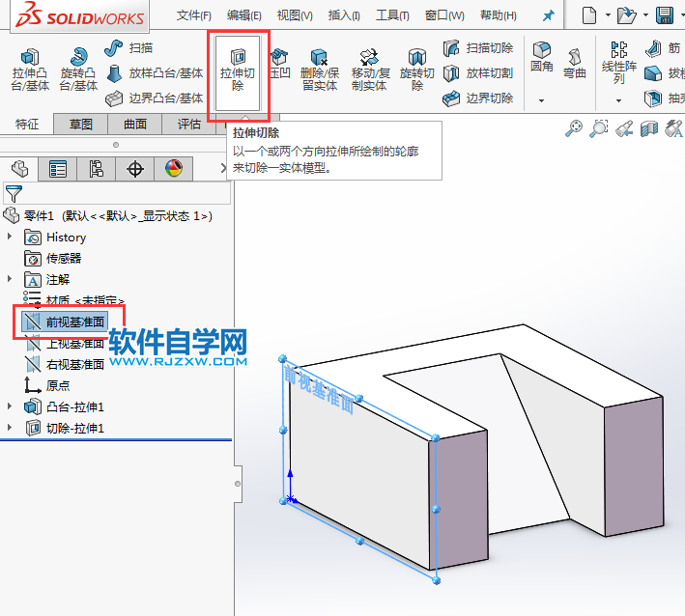685x616 pixels.
Task: Select the Fillet (圆角) tool
Action: pyautogui.click(x=542, y=57)
